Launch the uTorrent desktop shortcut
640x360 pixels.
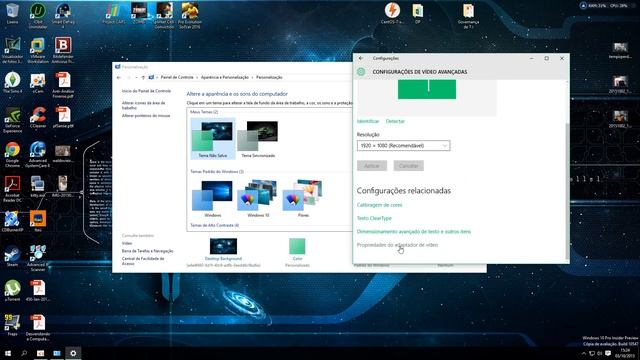coord(12,291)
